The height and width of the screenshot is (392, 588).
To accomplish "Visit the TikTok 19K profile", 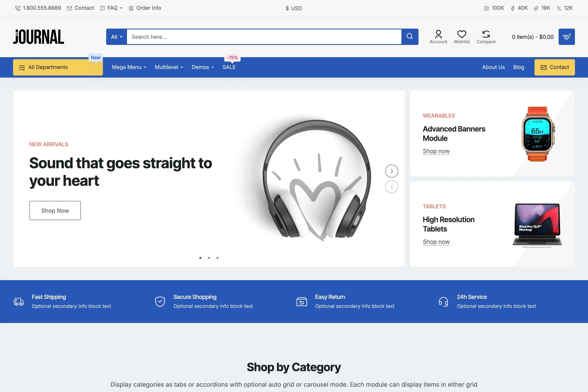I will pyautogui.click(x=542, y=8).
